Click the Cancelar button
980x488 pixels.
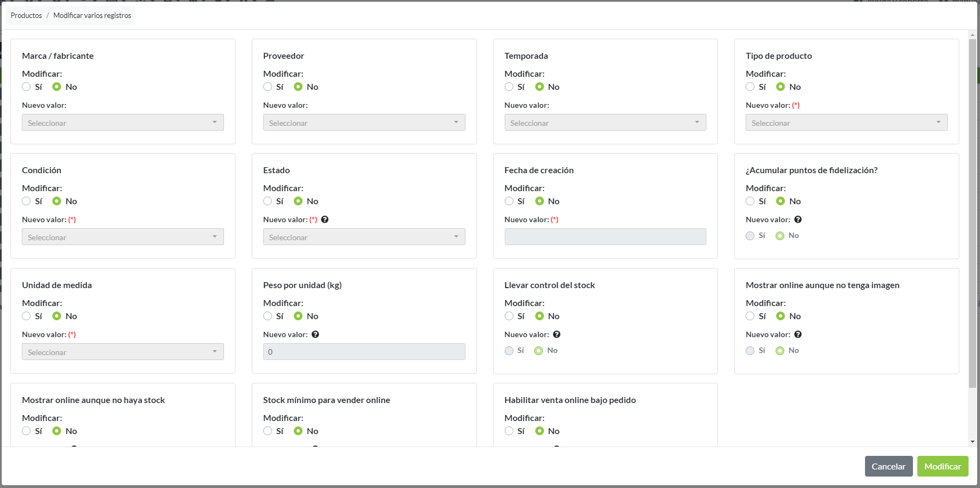click(888, 466)
